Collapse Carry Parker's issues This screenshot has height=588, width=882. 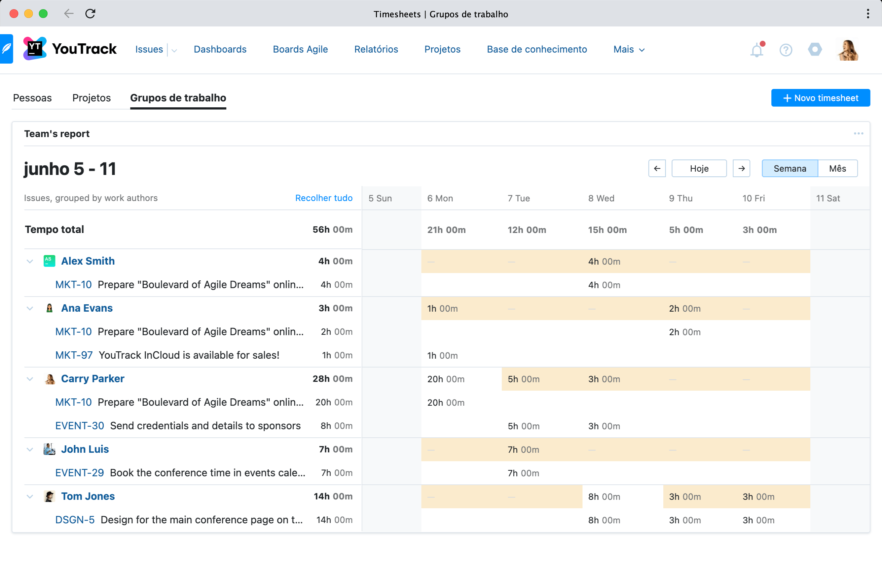(30, 379)
